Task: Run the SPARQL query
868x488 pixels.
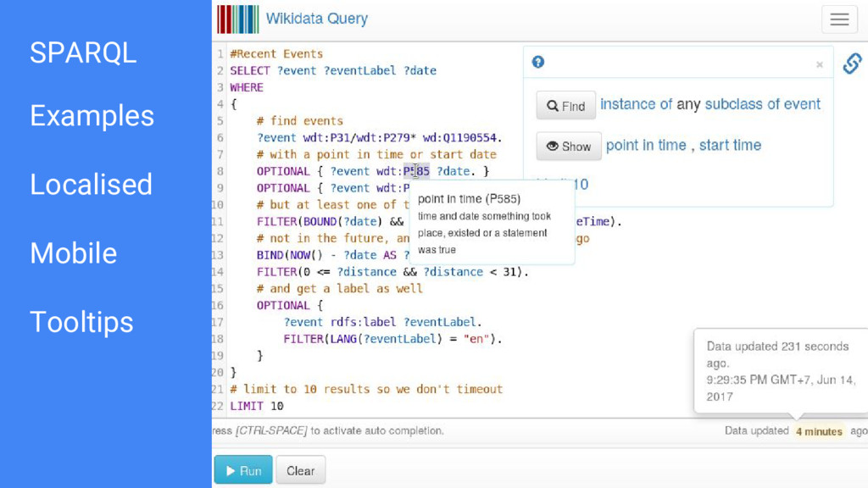Action: coord(243,469)
